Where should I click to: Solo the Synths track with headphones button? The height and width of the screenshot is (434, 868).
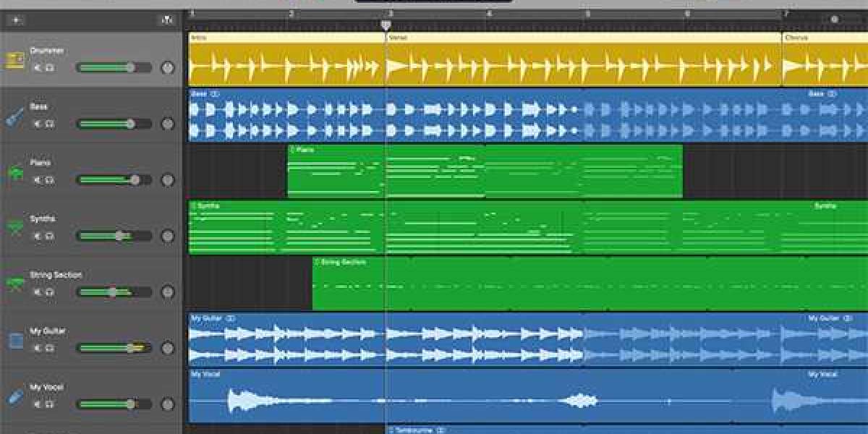[50, 236]
